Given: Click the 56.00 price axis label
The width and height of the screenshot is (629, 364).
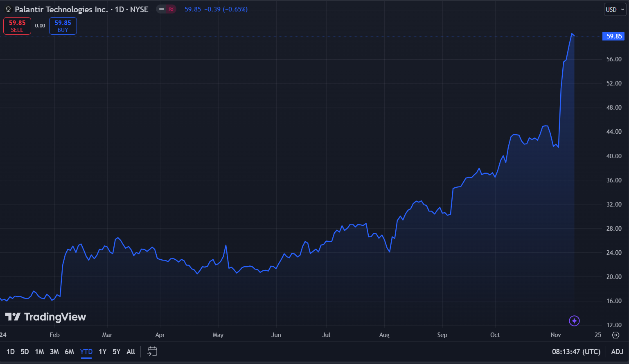Looking at the screenshot, I should [x=614, y=59].
